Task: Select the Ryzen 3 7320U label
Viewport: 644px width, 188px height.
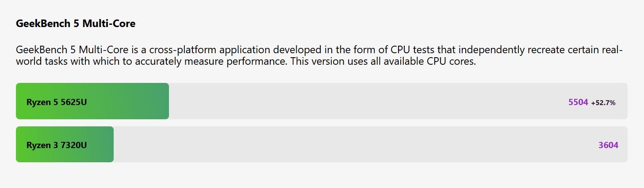Action: click(57, 145)
